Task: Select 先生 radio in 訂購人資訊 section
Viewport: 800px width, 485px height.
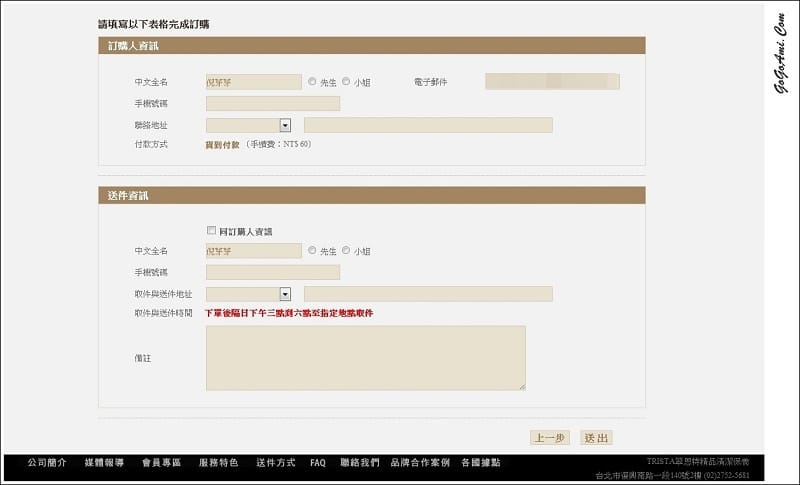Action: coord(312,82)
